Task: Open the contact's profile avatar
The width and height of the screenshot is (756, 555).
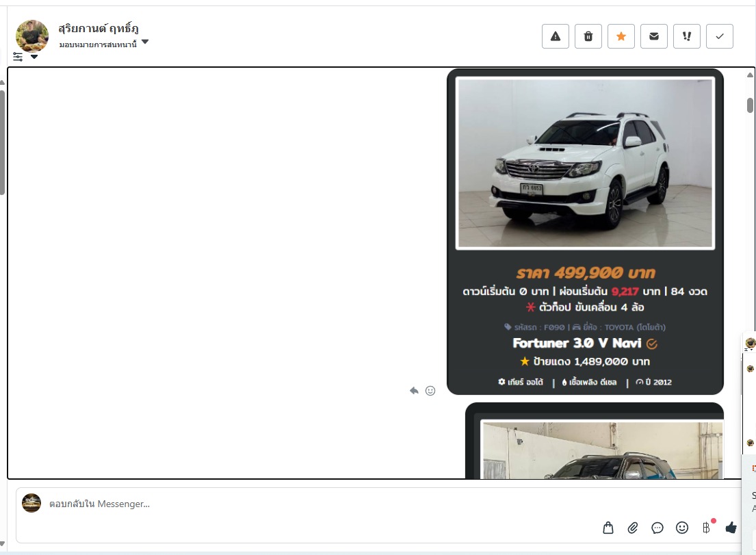Action: click(x=32, y=36)
